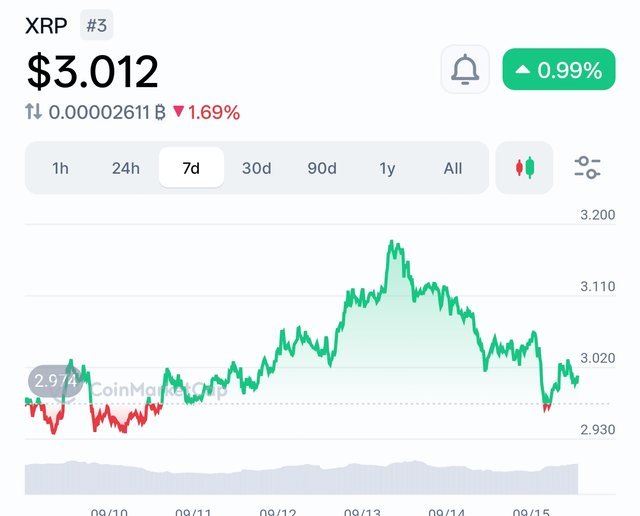The width and height of the screenshot is (640, 516).
Task: Tap the green 0.99% change badge
Action: [x=558, y=70]
